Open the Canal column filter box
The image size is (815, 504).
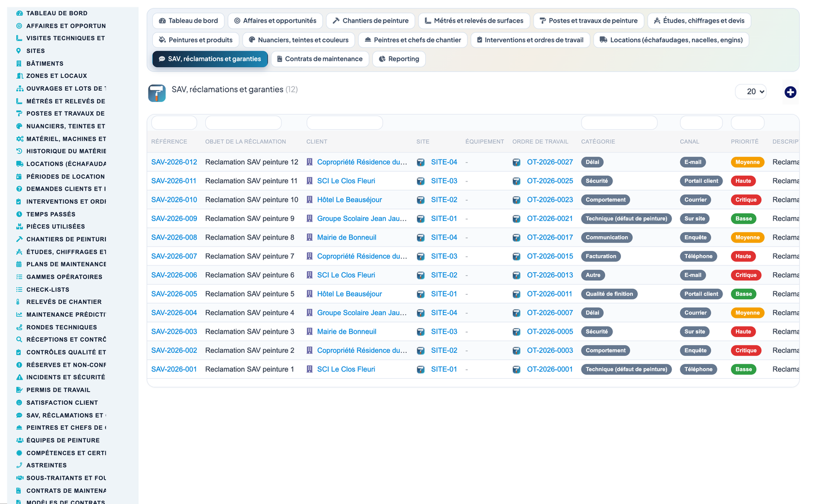[x=701, y=122]
